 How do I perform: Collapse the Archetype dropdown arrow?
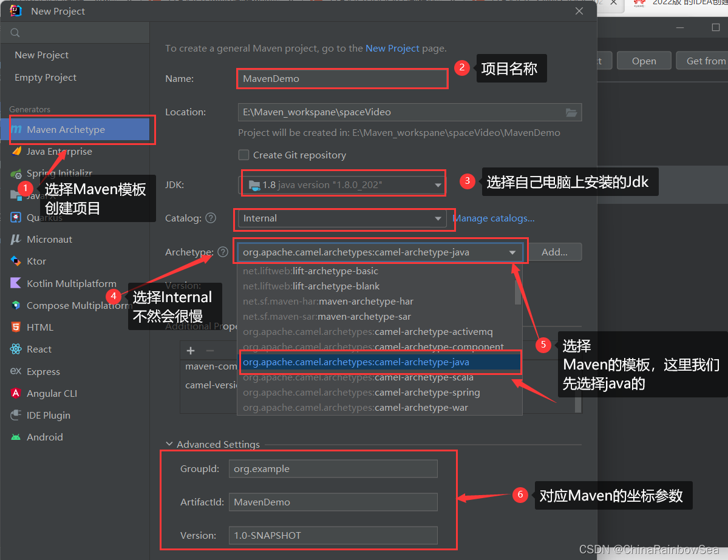(x=512, y=252)
